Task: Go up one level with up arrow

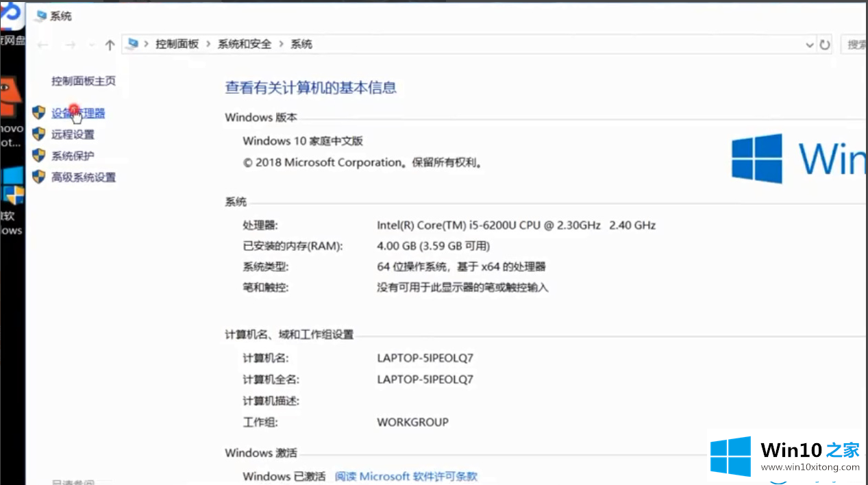Action: 110,45
